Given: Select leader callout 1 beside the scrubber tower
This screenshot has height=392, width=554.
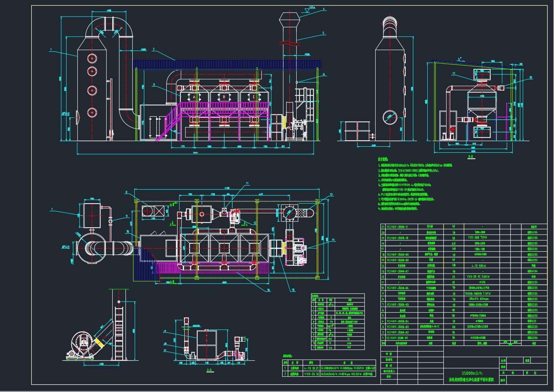Looking at the screenshot, I should pyautogui.click(x=51, y=50).
